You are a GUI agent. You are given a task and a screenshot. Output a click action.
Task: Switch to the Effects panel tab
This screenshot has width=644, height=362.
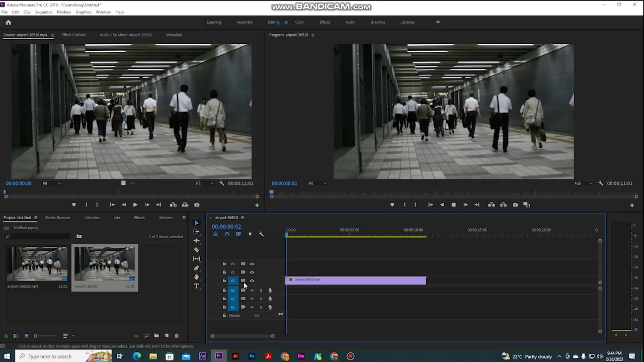click(x=139, y=218)
